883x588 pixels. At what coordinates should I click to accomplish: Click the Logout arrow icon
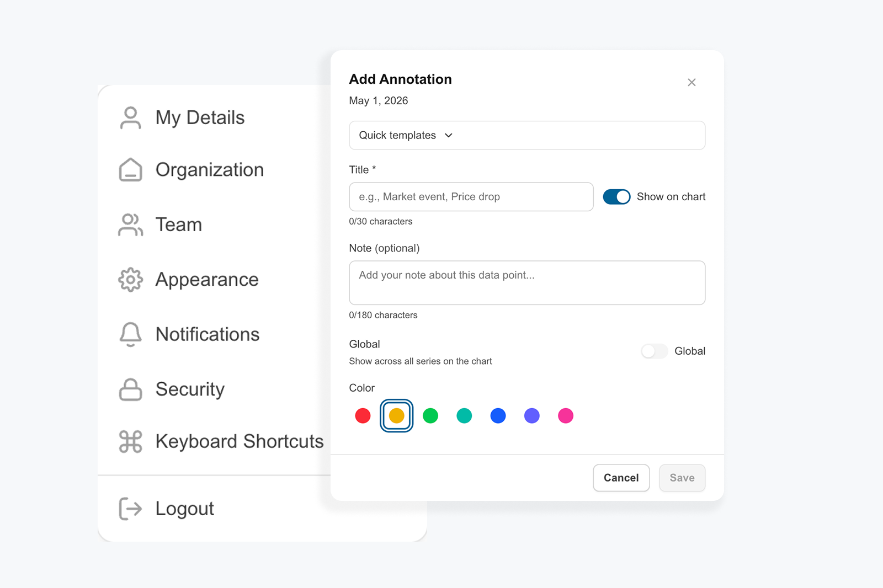(130, 509)
